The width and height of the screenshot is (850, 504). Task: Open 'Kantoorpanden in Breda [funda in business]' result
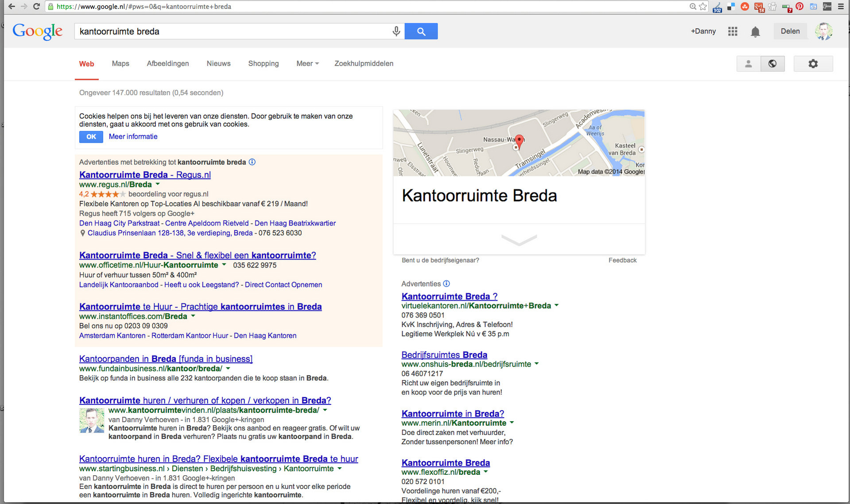coord(166,359)
